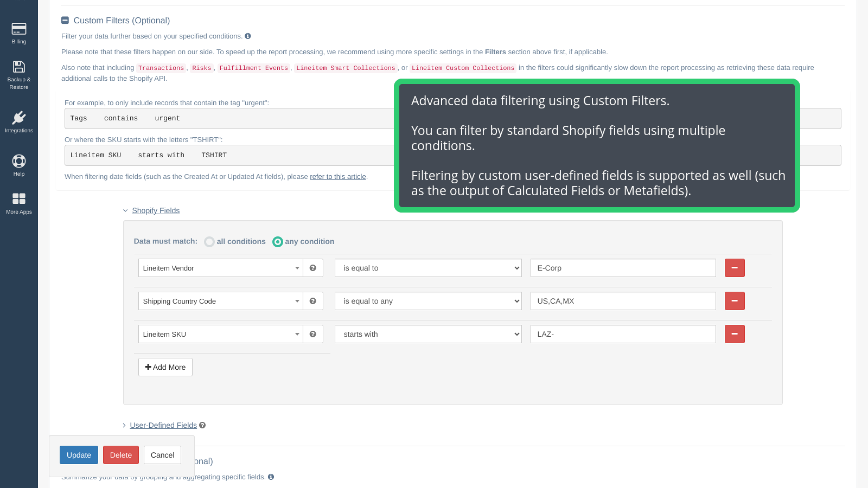
Task: Open the 'refer to this article' link
Action: [338, 177]
